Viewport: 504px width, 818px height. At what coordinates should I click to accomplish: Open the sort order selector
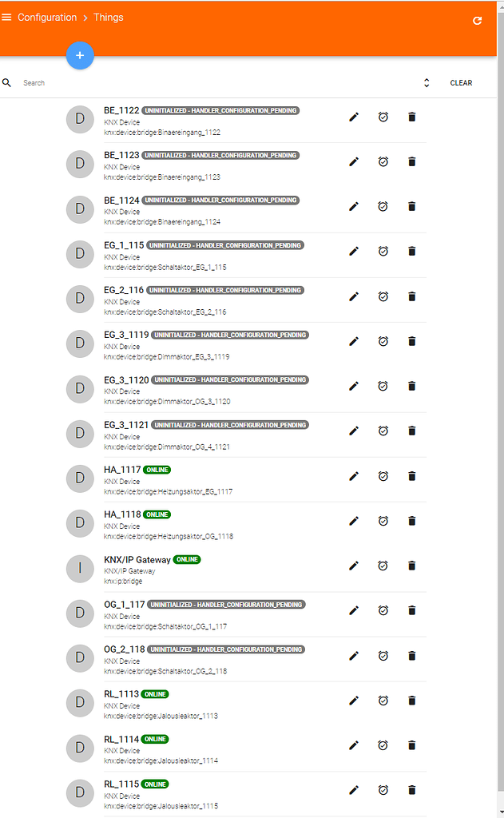[427, 82]
